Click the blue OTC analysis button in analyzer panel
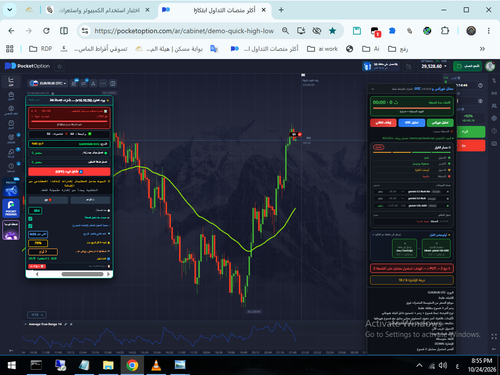 click(x=412, y=123)
